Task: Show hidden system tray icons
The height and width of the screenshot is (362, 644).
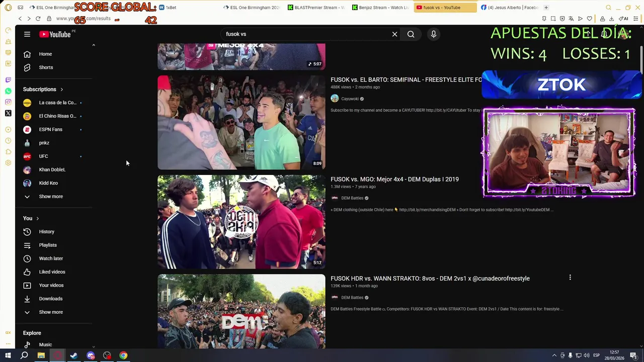Action: (554, 355)
